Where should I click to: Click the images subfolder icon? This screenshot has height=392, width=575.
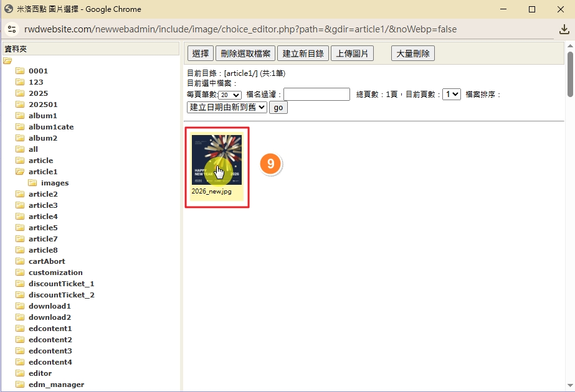point(32,183)
